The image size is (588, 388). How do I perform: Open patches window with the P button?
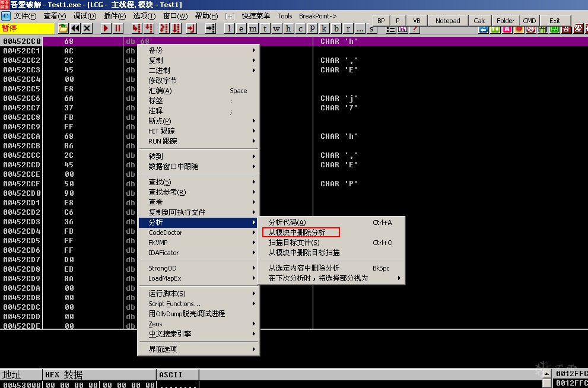312,28
